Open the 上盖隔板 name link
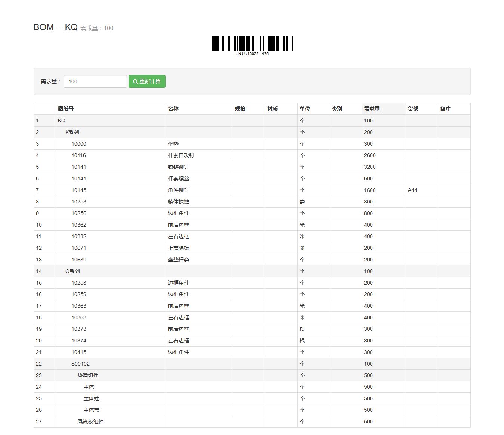The height and width of the screenshot is (435, 504). click(x=178, y=248)
